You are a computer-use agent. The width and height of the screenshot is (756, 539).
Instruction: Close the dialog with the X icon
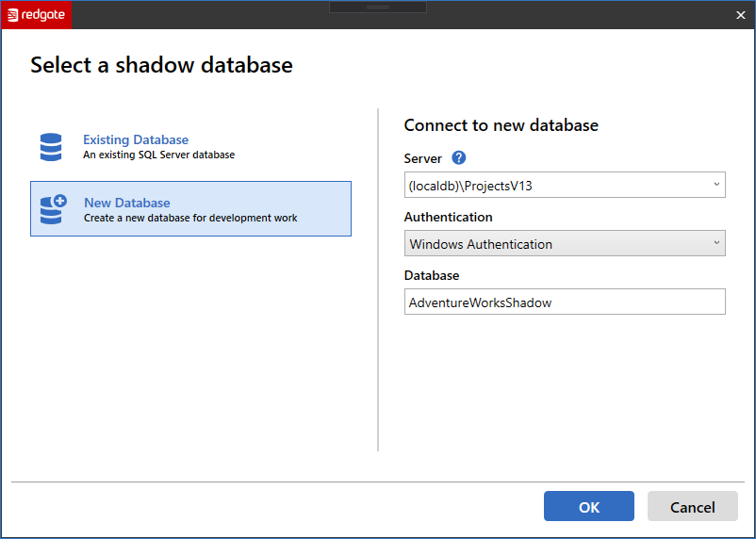[740, 15]
